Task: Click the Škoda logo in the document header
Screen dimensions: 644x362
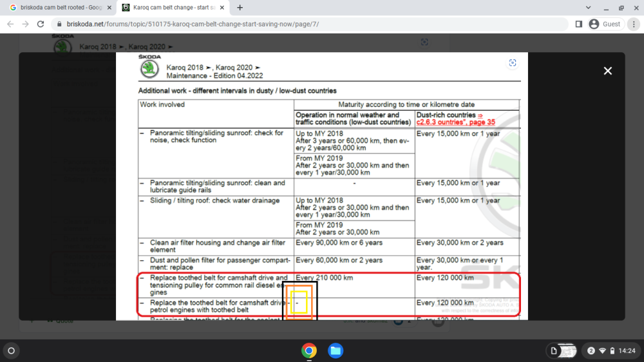Action: (149, 66)
